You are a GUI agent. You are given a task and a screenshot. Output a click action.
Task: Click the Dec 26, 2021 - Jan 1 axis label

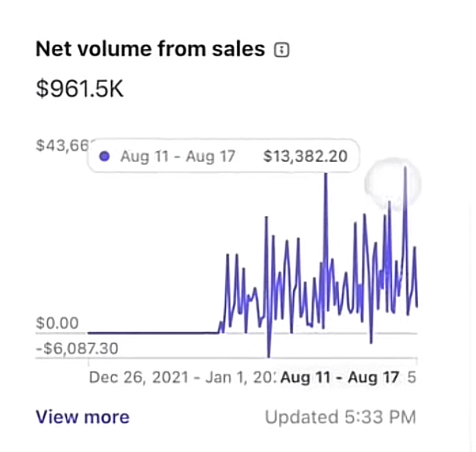point(181,377)
